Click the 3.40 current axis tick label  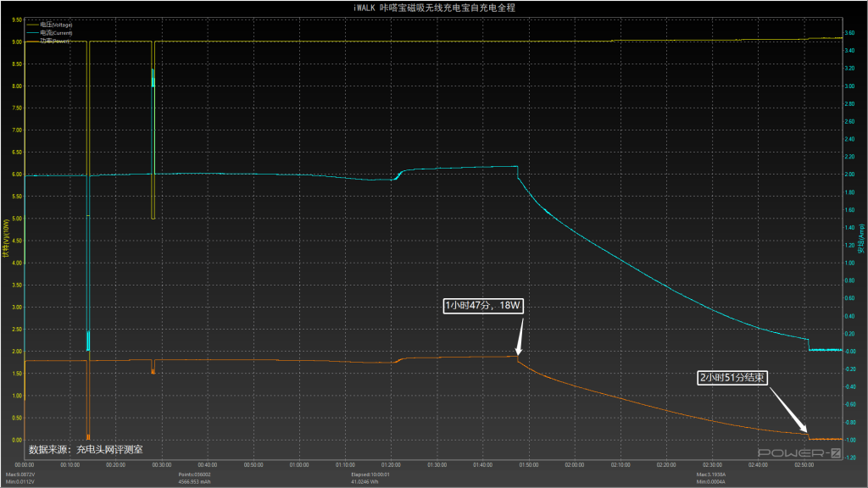click(849, 51)
